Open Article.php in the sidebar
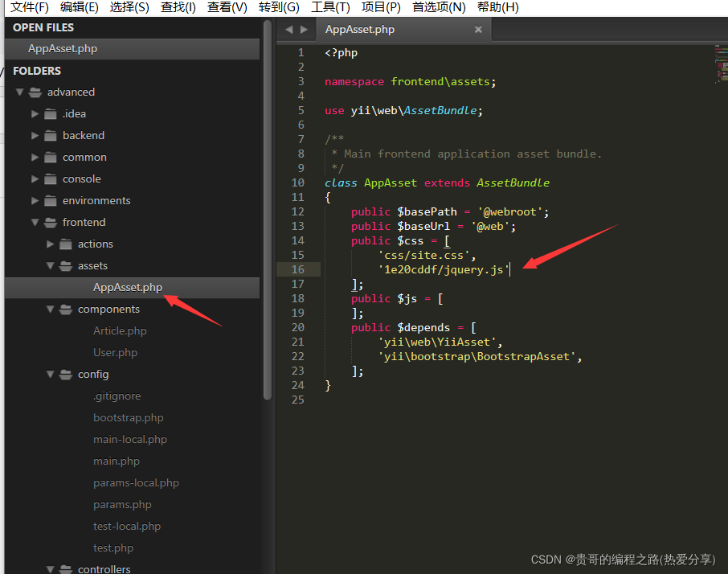 [x=120, y=330]
